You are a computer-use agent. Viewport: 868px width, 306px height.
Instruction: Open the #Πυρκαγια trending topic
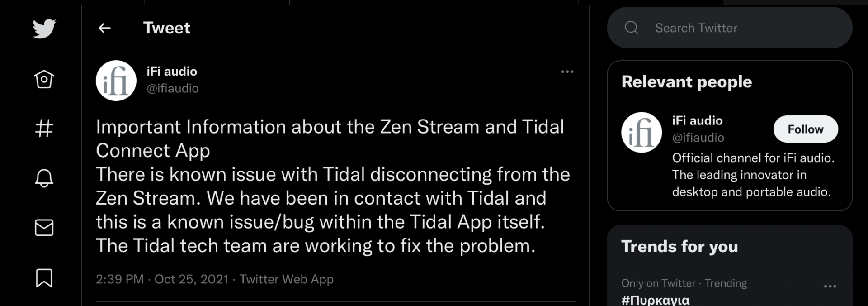(x=655, y=300)
